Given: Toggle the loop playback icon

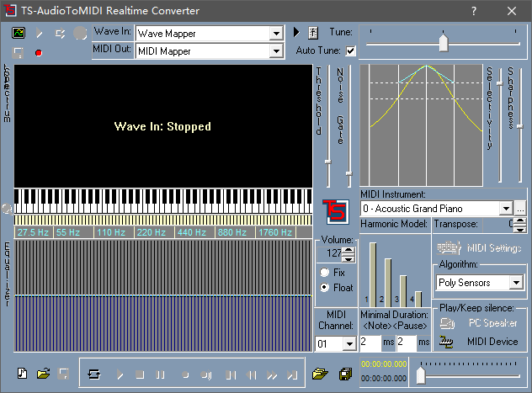Looking at the screenshot, I should [93, 374].
